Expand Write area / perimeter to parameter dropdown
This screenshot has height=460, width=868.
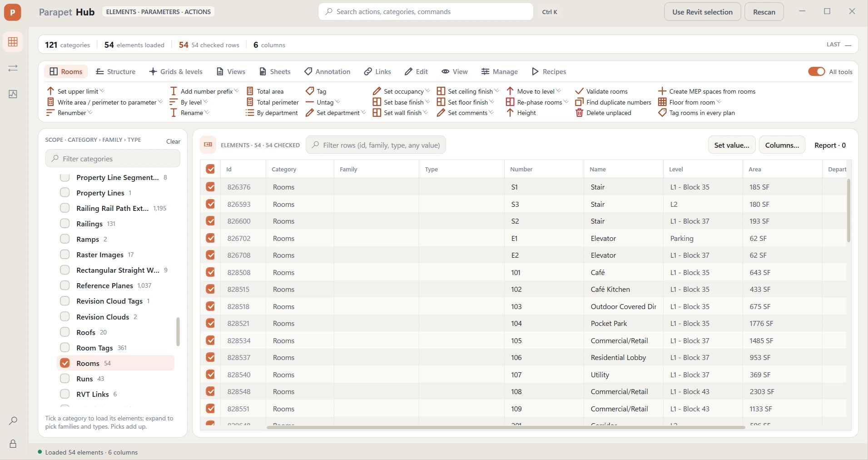click(x=160, y=102)
